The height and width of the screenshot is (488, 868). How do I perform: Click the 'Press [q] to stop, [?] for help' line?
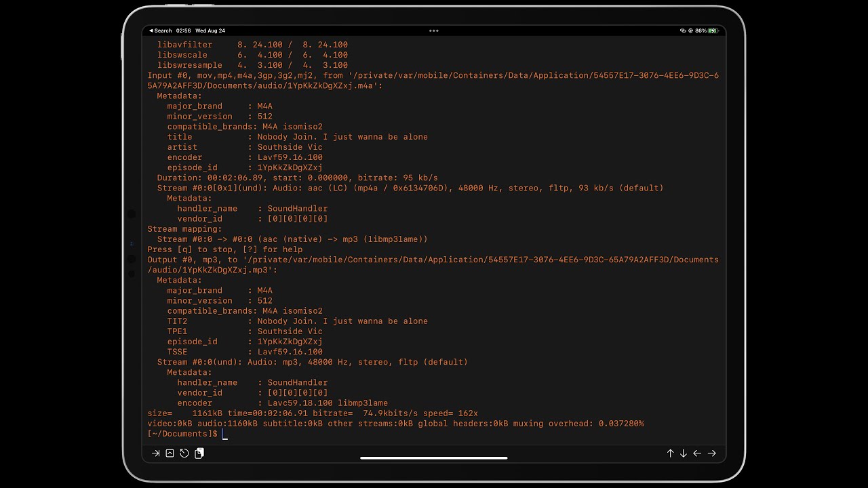[225, 249]
